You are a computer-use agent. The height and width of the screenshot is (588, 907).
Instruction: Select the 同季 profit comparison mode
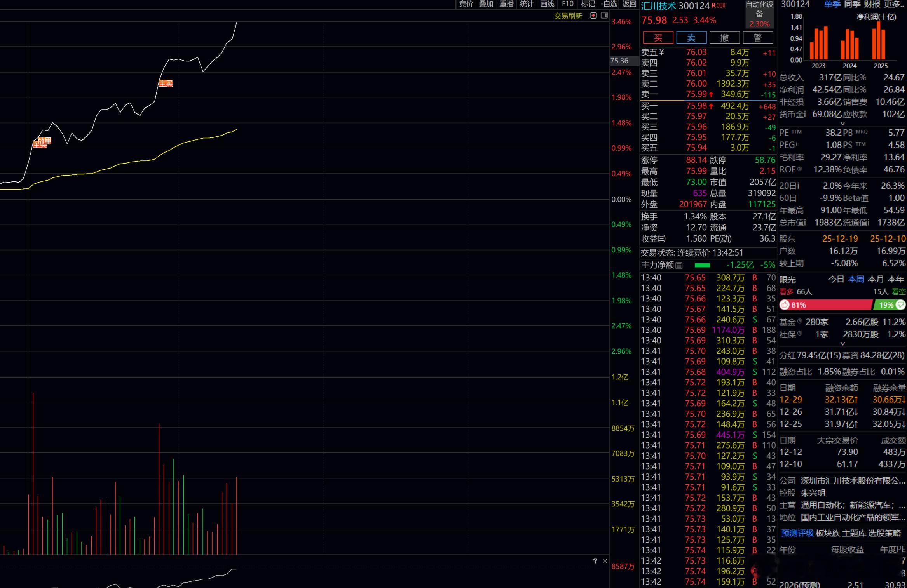[x=852, y=4]
